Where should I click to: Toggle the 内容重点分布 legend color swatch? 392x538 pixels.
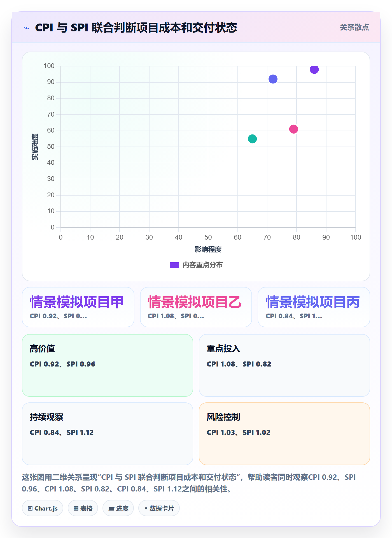point(174,265)
